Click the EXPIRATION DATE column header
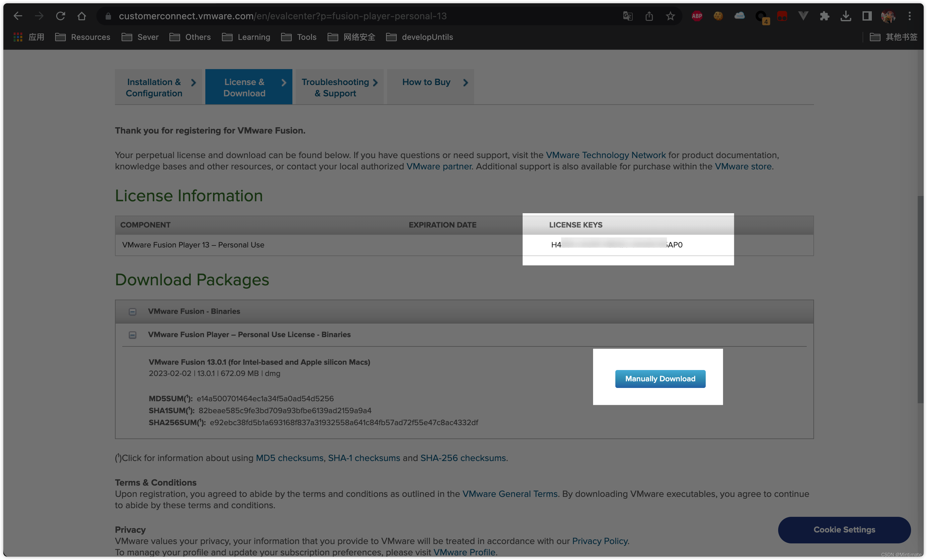Viewport: 927px width, 560px height. click(x=443, y=225)
